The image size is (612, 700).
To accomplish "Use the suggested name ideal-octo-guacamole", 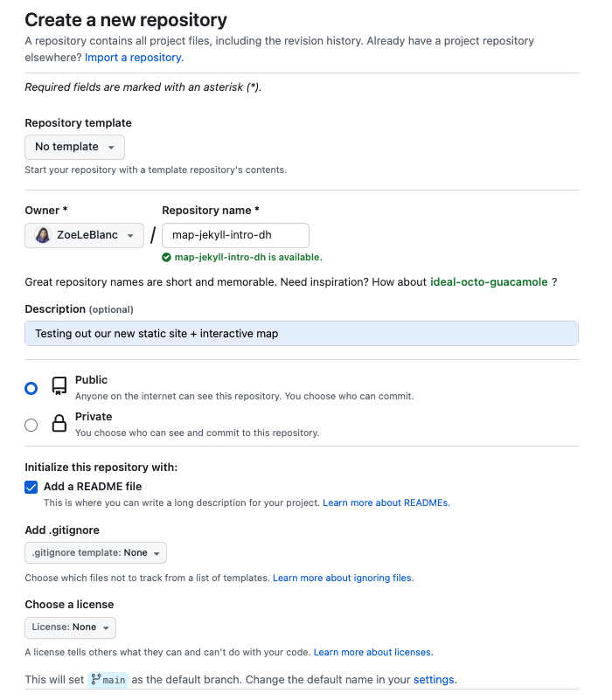I will click(489, 282).
